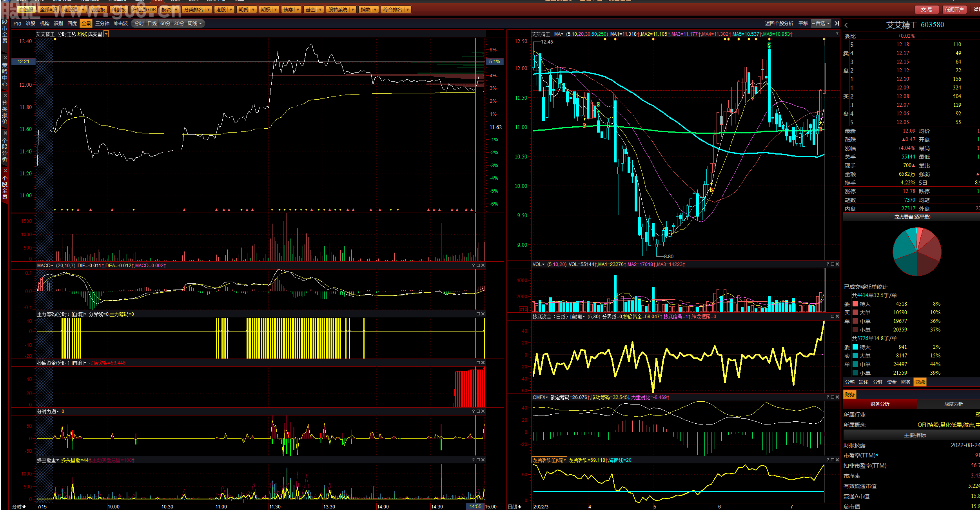Toggle the 四度 view mode
Image resolution: width=980 pixels, height=510 pixels.
(x=72, y=24)
